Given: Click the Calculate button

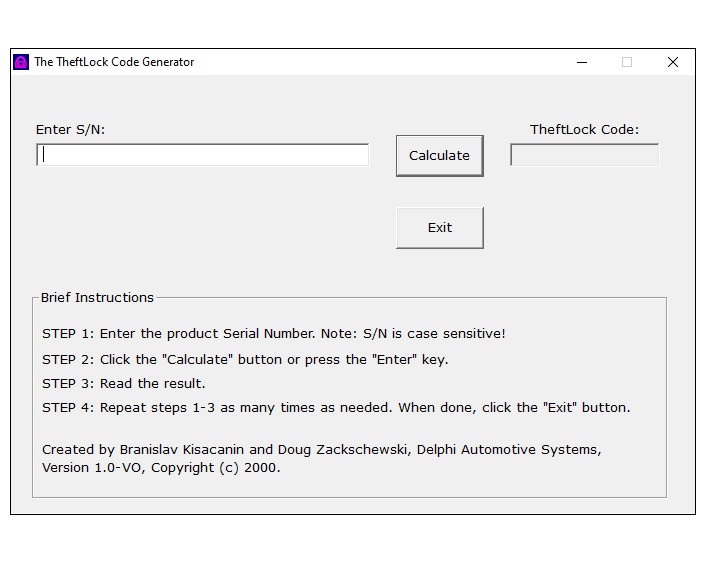Looking at the screenshot, I should [440, 156].
